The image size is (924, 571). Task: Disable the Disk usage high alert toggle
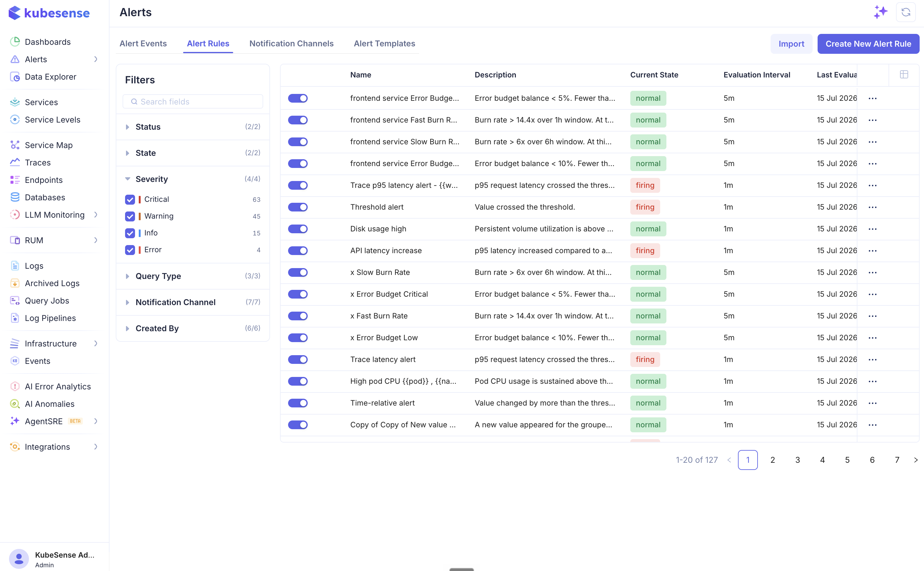click(298, 229)
